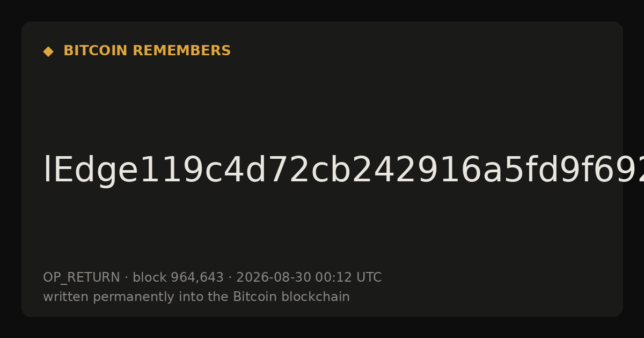Click the BITCOIN REMEMBERS header title
Screen dimensions: 644x338
[x=147, y=51]
